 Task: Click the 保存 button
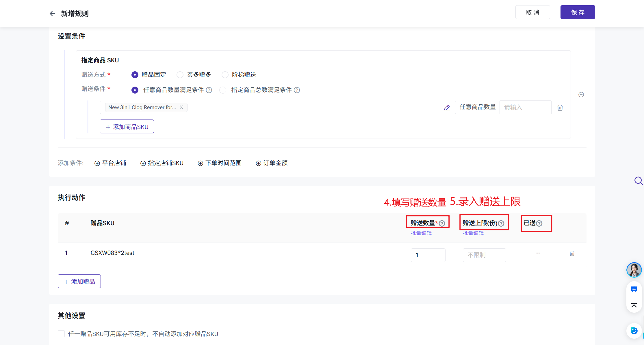pyautogui.click(x=578, y=12)
